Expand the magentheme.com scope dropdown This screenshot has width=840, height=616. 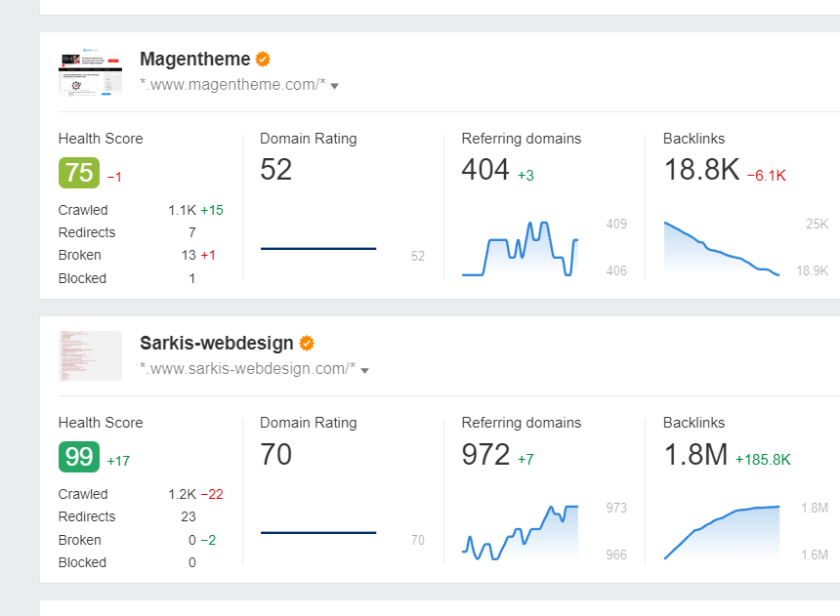334,85
